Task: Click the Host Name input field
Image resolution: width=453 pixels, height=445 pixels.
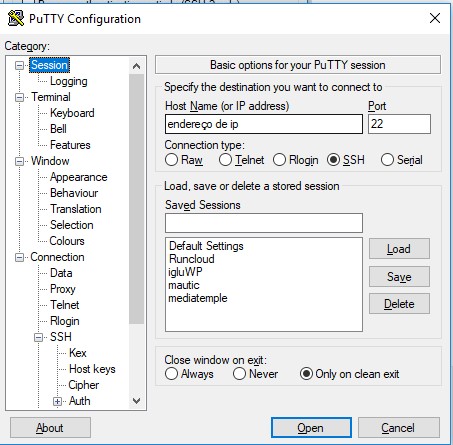Action: point(264,124)
